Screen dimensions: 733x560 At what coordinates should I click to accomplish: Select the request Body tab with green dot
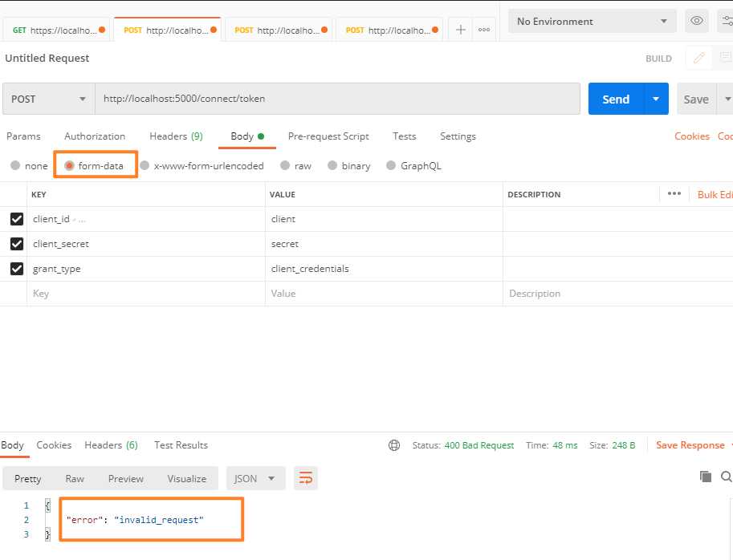coord(247,136)
